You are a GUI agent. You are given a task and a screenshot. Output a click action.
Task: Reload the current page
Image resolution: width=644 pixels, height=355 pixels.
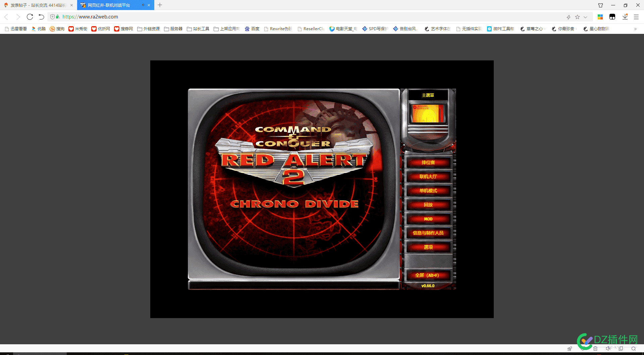30,17
